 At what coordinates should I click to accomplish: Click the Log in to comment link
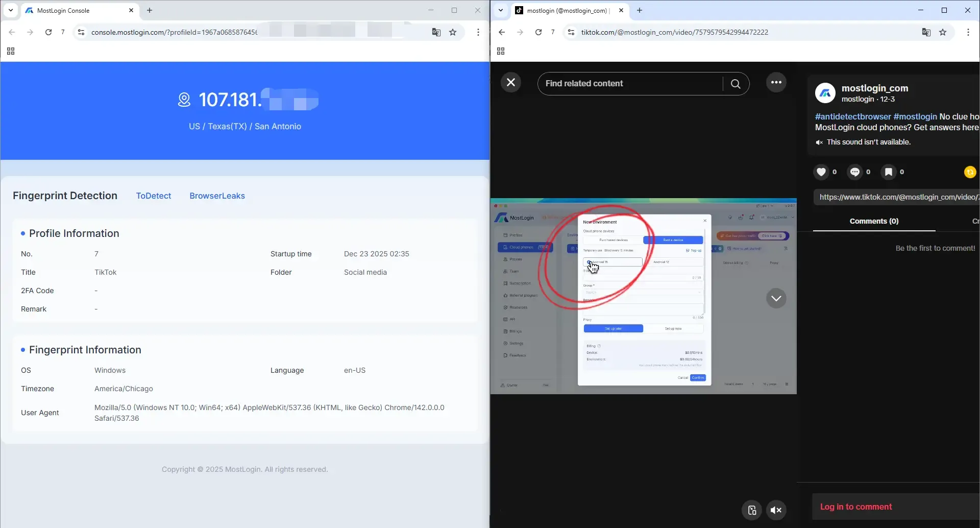[856, 507]
